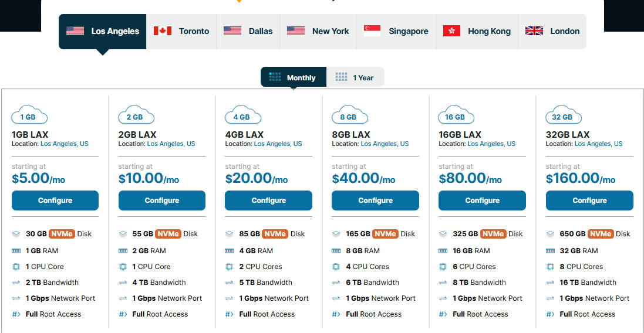Click the 2 GB cloud icon

pos(136,115)
